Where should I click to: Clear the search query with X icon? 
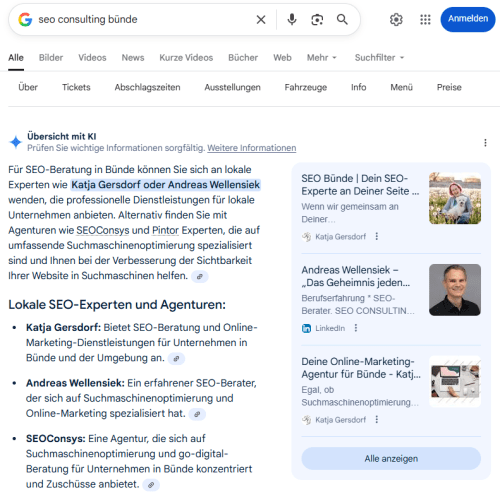click(x=261, y=20)
